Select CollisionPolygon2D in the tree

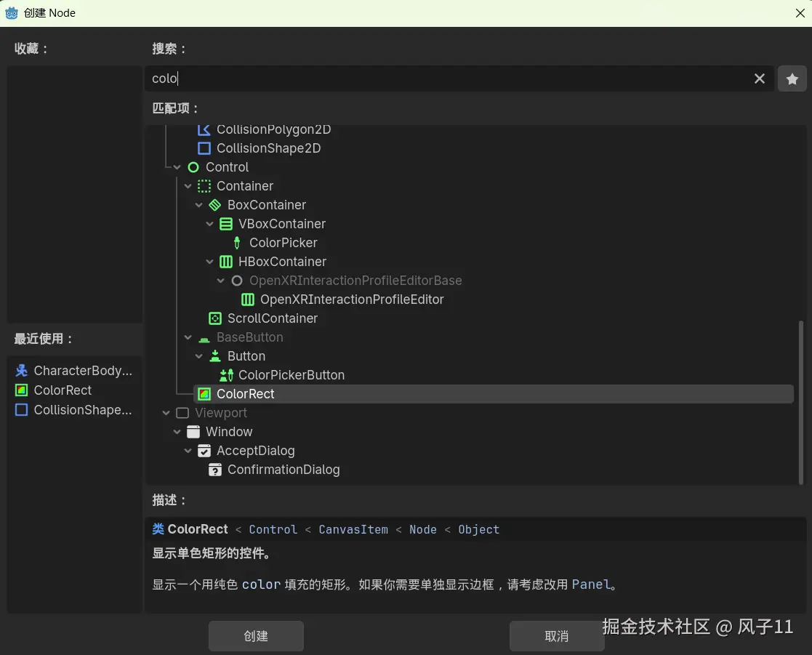point(273,129)
